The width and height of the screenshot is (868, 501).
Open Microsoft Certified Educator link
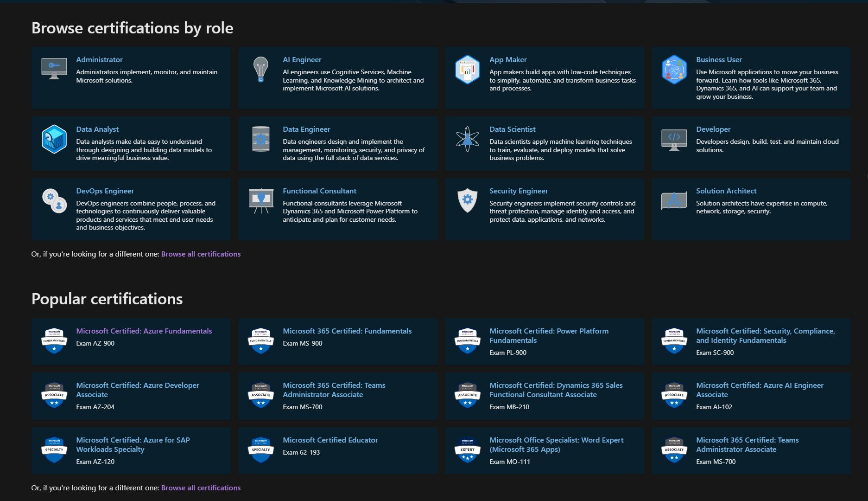tap(330, 440)
